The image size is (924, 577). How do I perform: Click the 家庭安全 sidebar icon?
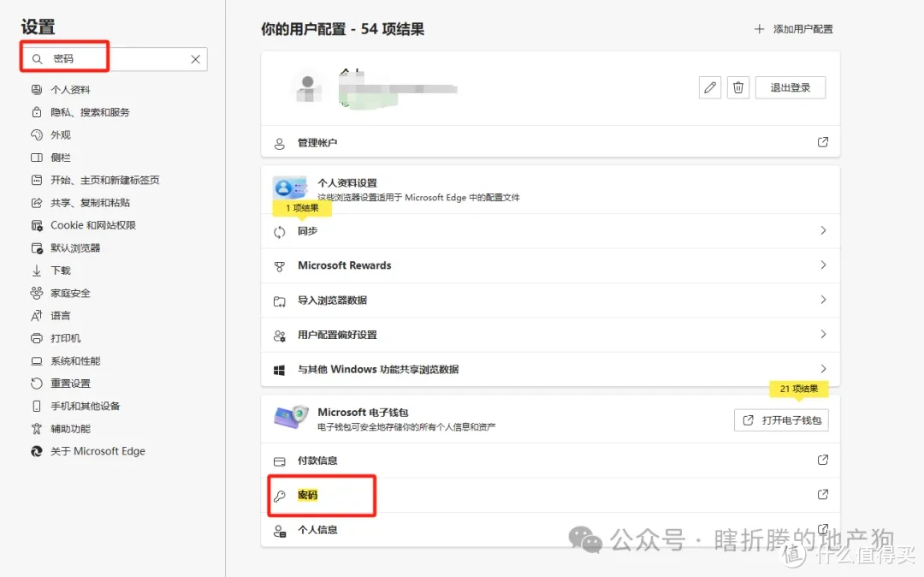[37, 293]
